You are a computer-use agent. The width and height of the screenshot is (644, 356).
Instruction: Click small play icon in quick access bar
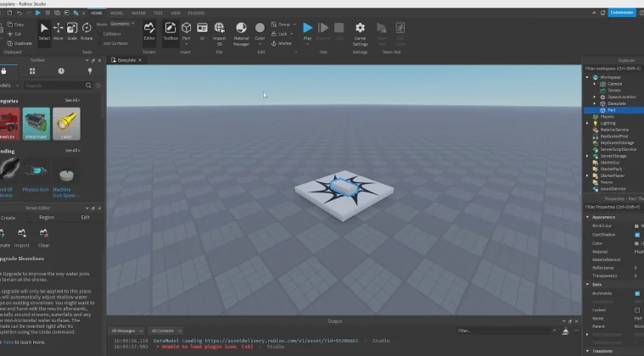coord(38,13)
